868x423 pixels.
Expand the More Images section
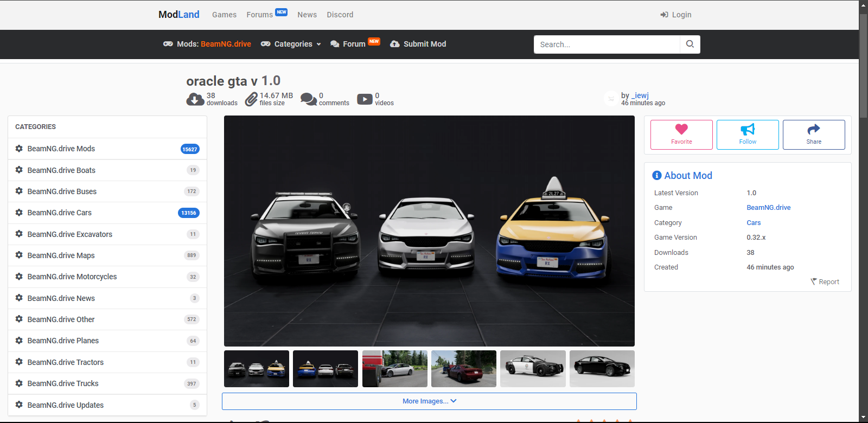(429, 401)
